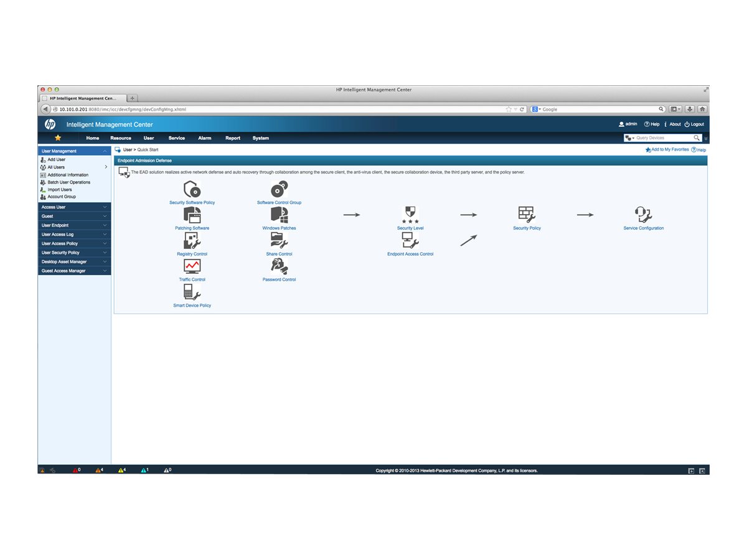747x560 pixels.
Task: Open the browser downloads arrow button
Action: 690,109
